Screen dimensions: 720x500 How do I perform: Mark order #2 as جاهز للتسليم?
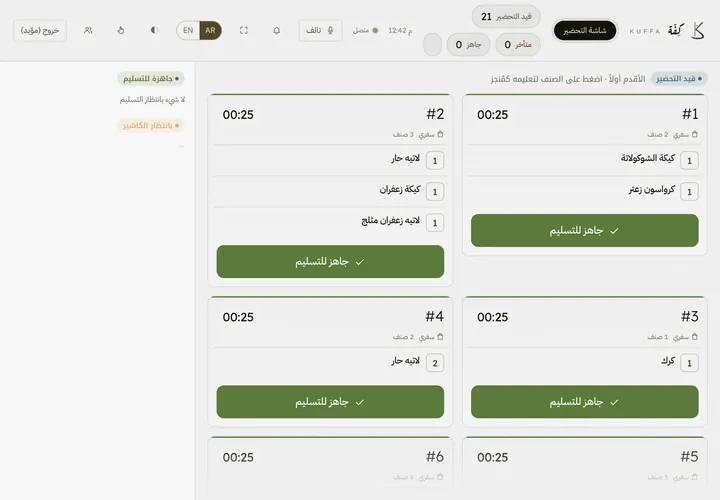pyautogui.click(x=330, y=262)
